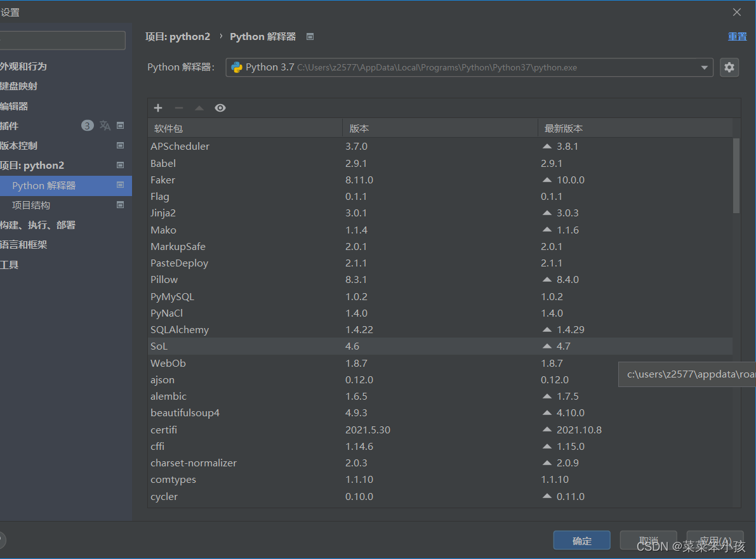Viewport: 756px width, 559px height.
Task: Select the 项目结构 sidebar item
Action: click(x=31, y=206)
